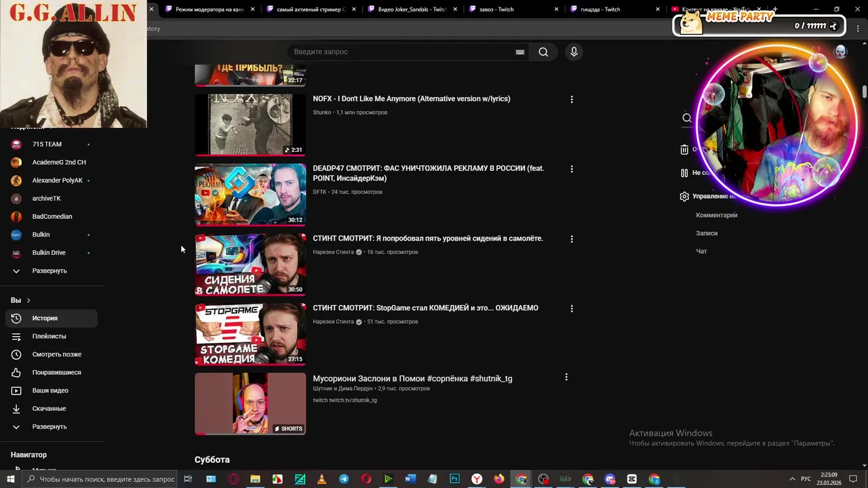The width and height of the screenshot is (868, 488).
Task: Open options menu for DEADP47 СМОТРИТ video
Action: pos(572,169)
